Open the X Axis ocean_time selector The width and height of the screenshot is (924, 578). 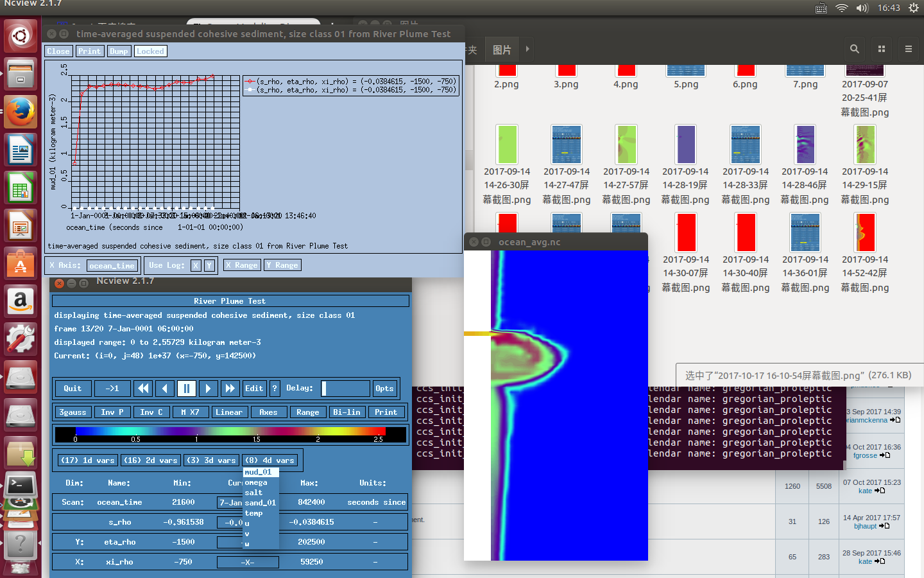112,266
